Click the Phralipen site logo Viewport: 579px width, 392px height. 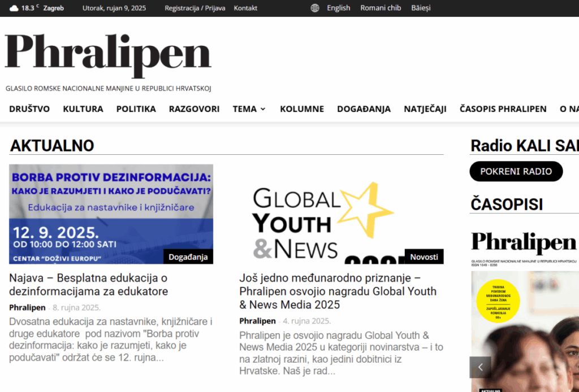tap(108, 55)
